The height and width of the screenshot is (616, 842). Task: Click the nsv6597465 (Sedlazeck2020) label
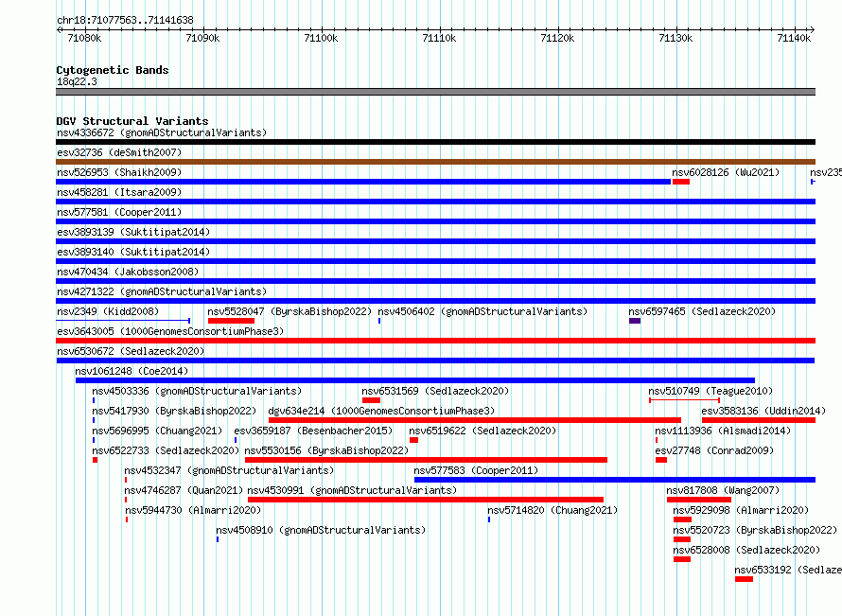702,311
